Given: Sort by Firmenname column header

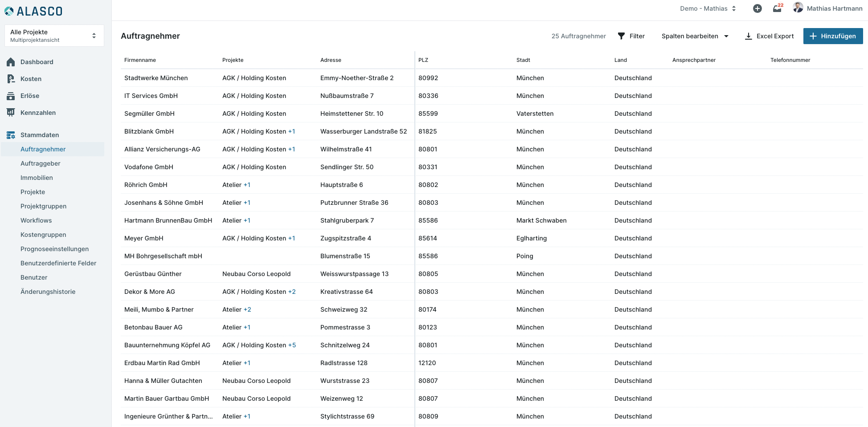Looking at the screenshot, I should [x=140, y=60].
